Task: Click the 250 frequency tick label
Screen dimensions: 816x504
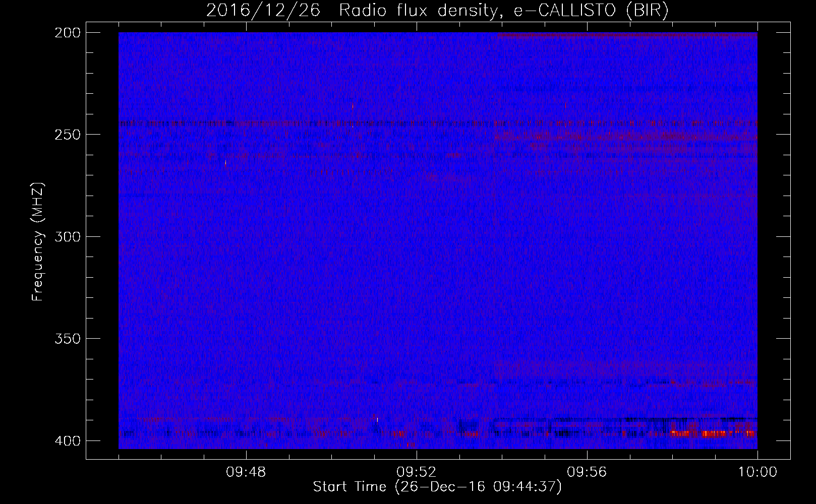Action: tap(68, 135)
